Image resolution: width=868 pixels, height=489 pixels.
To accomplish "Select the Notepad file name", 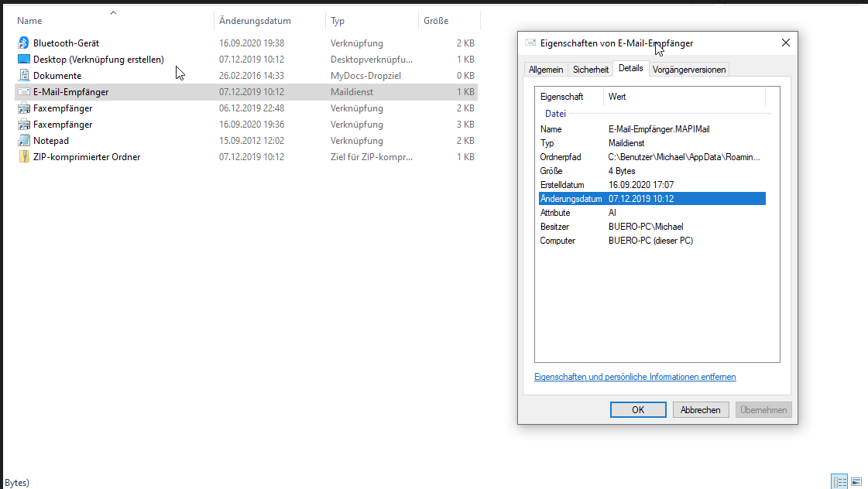I will (x=51, y=141).
